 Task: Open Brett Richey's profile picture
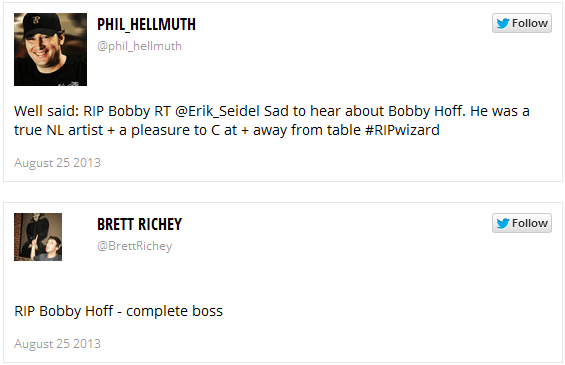[x=38, y=237]
